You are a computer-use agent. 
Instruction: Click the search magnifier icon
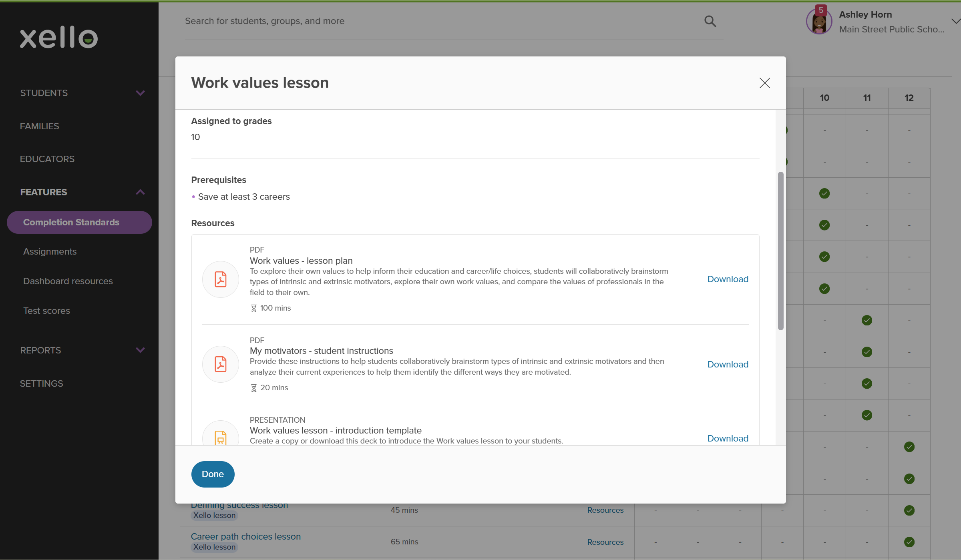click(x=710, y=21)
